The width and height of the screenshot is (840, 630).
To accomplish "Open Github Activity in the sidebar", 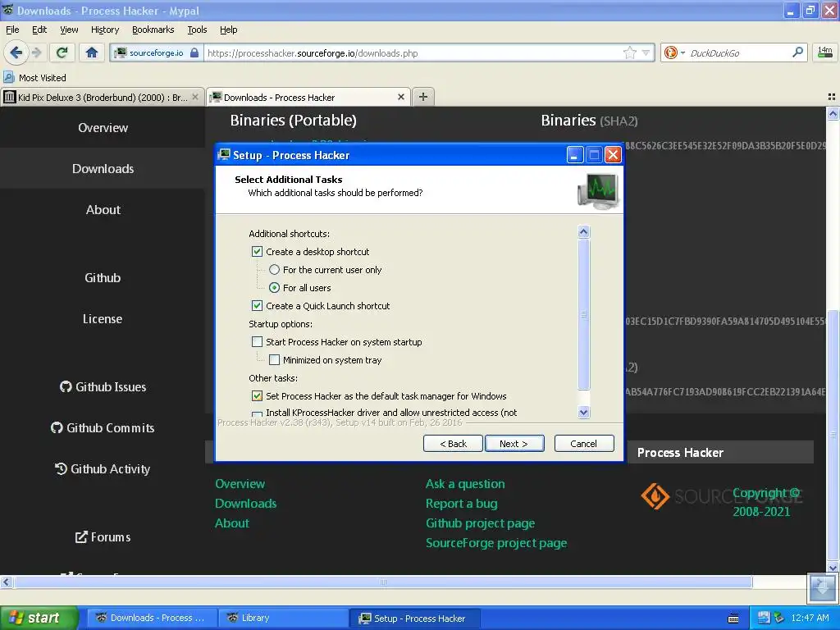I will [103, 468].
